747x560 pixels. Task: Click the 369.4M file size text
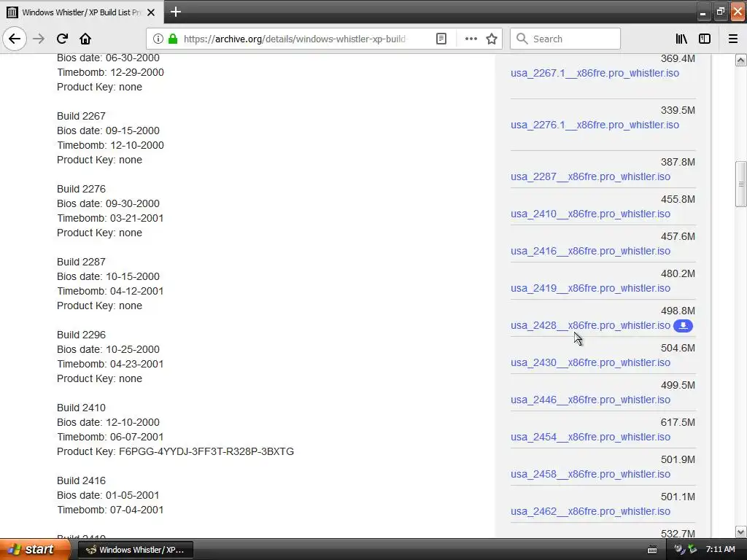point(678,58)
